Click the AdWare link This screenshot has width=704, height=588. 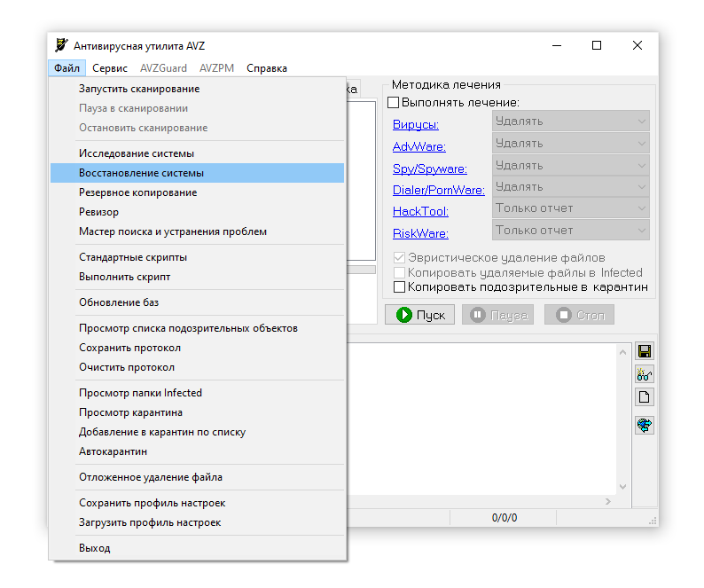(x=419, y=146)
